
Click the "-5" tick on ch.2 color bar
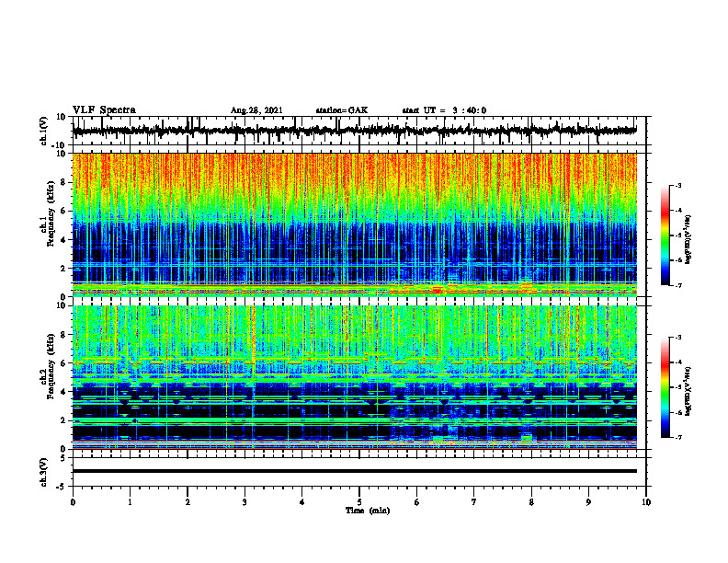pos(677,387)
